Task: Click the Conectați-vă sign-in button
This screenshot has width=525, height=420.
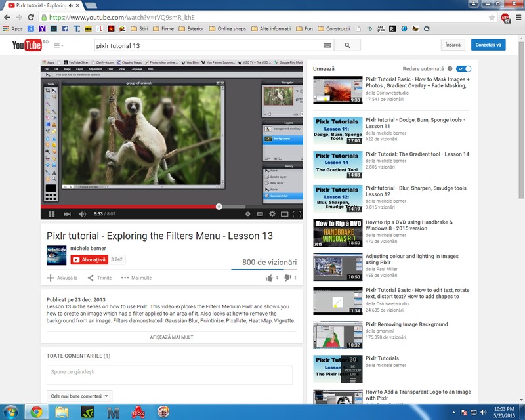Action: coord(488,45)
